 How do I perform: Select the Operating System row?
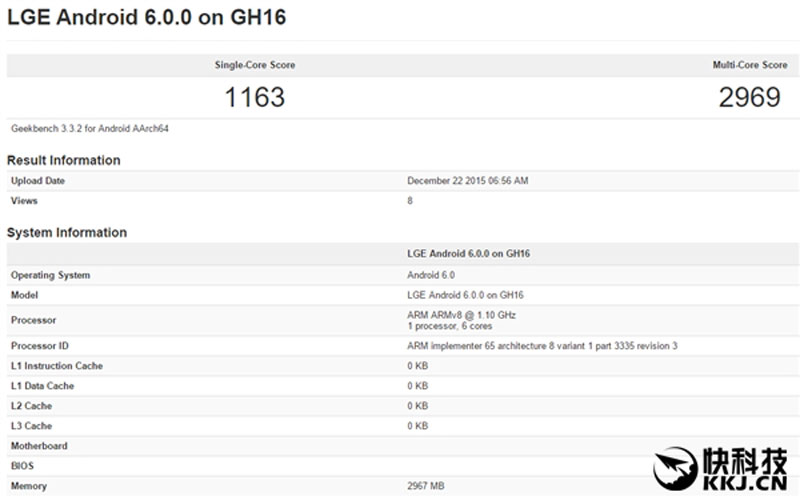coord(403,275)
